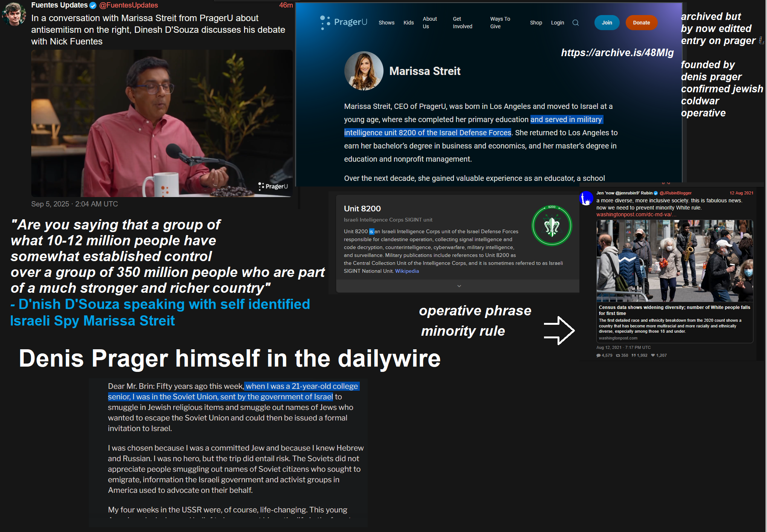Click the heart like icon

(653, 355)
